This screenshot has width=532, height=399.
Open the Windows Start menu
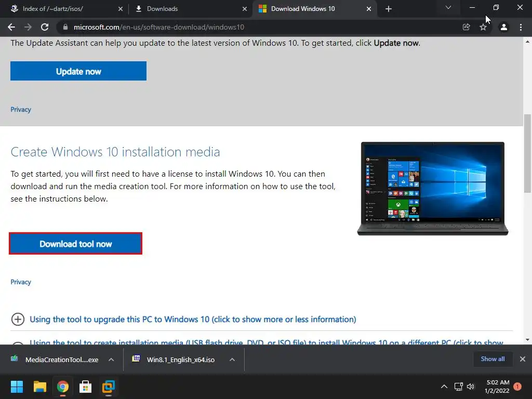(17, 387)
